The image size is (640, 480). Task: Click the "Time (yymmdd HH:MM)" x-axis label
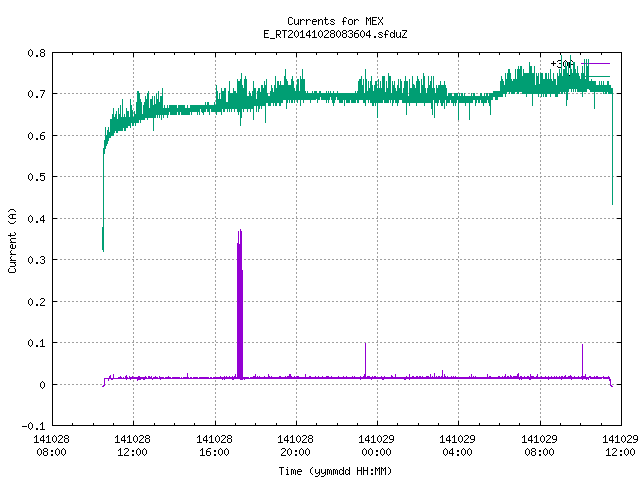[335, 471]
